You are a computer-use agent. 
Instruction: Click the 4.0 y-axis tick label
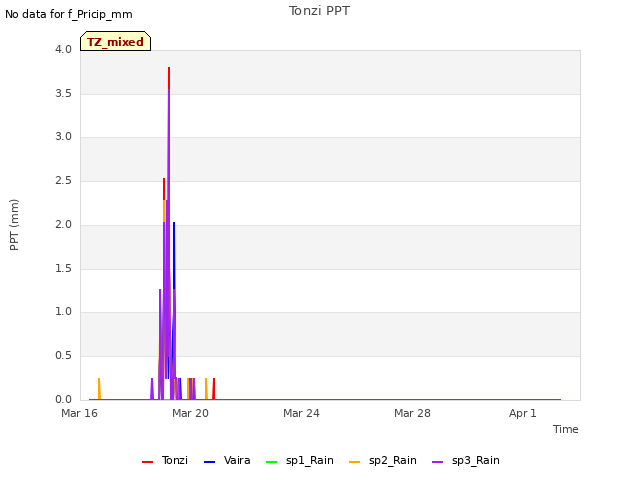pyautogui.click(x=63, y=49)
